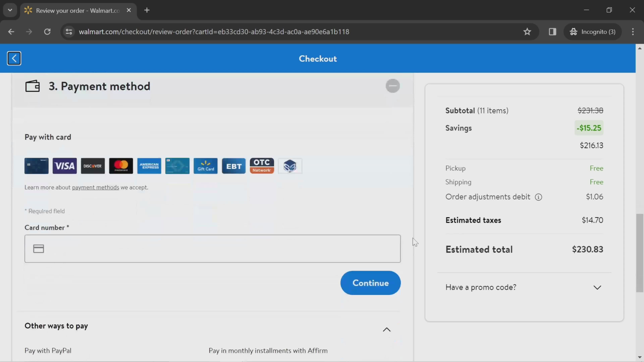Click the Pickup Free value
This screenshot has width=644, height=362.
597,168
